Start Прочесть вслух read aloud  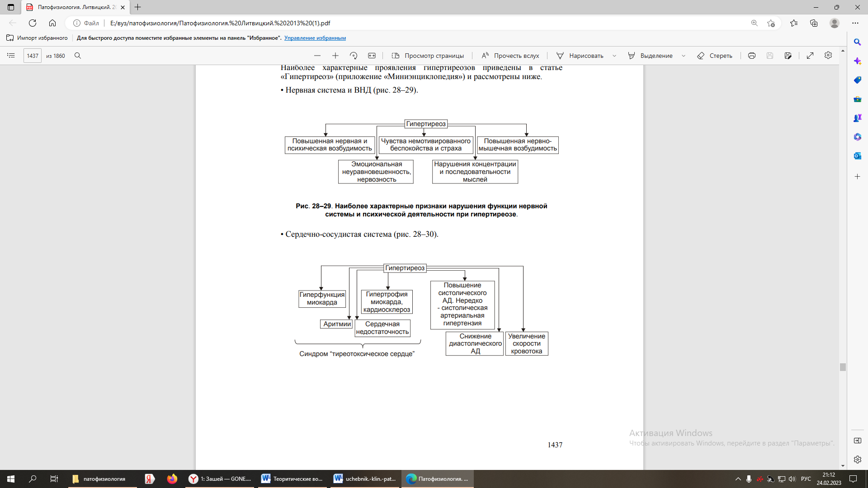click(x=510, y=56)
